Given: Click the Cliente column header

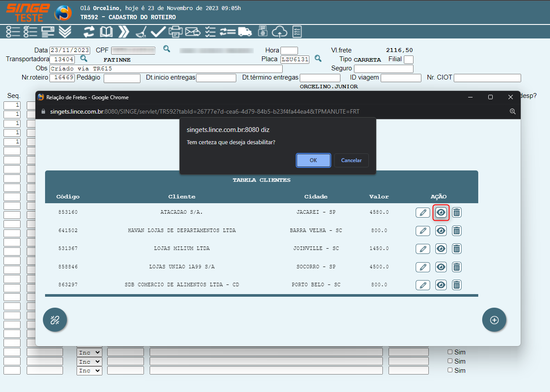Looking at the screenshot, I should pos(182,197).
